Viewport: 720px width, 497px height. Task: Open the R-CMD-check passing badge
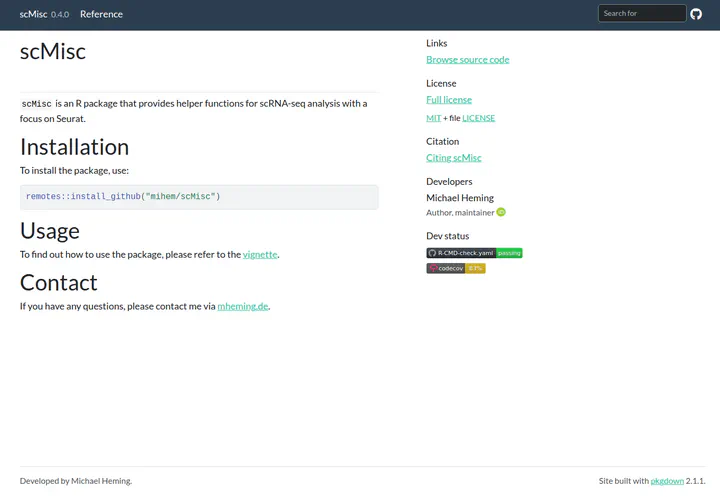click(474, 253)
